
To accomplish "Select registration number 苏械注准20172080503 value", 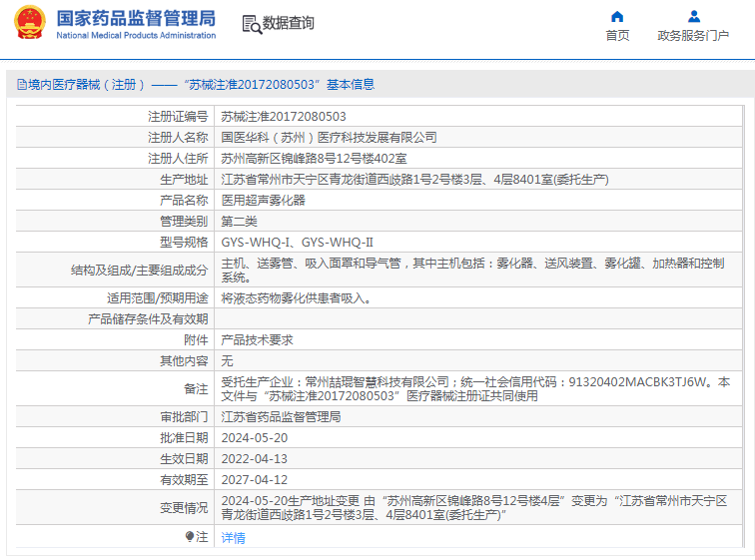I will (284, 117).
